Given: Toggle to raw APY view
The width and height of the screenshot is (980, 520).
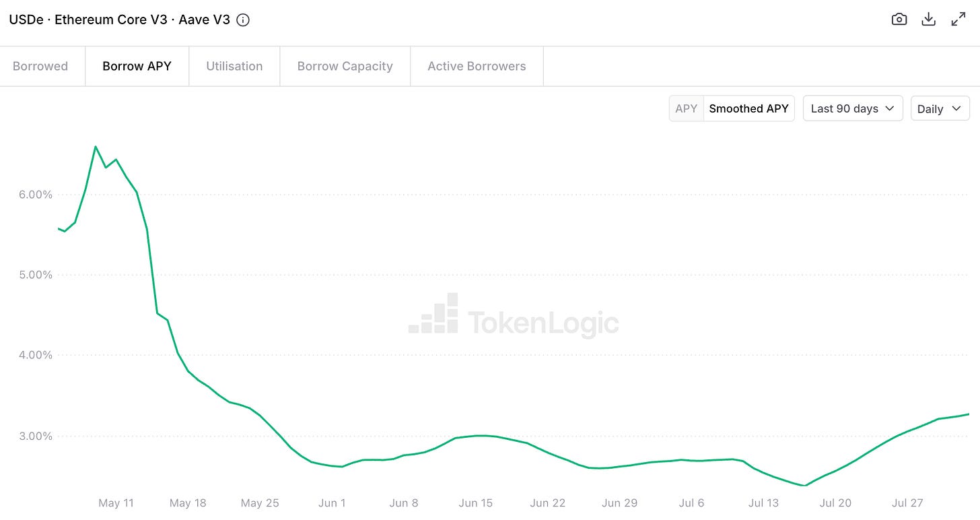Looking at the screenshot, I should (686, 108).
